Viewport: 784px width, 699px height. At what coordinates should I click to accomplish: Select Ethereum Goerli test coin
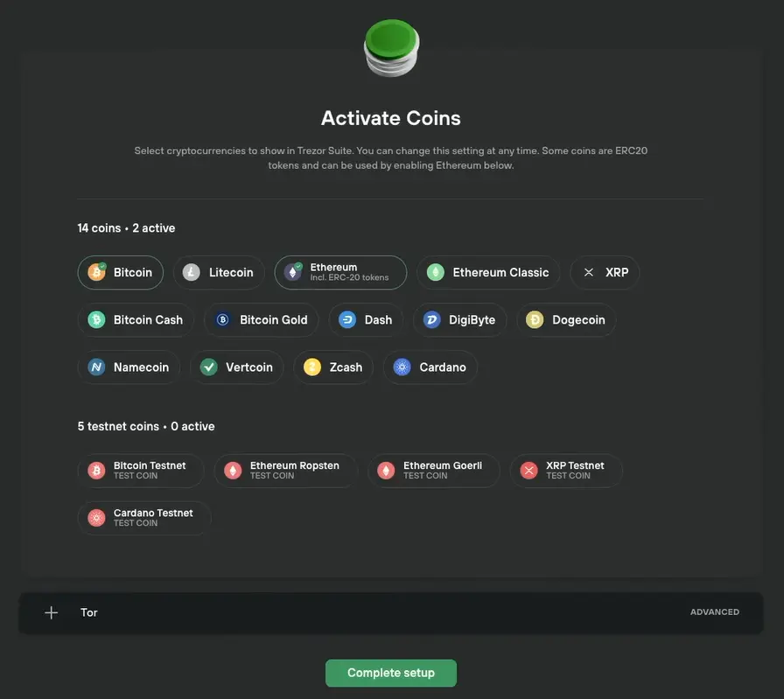434,471
